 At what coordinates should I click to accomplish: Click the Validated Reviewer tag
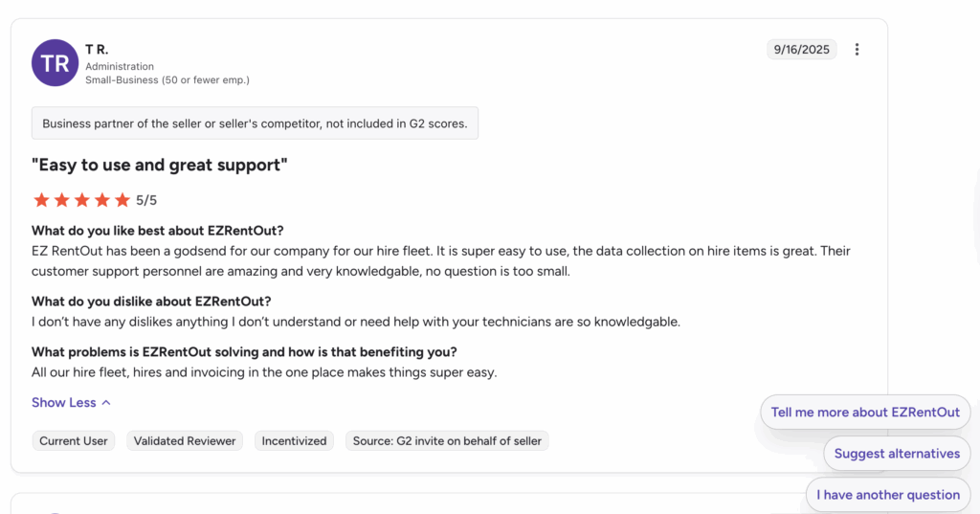tap(185, 441)
